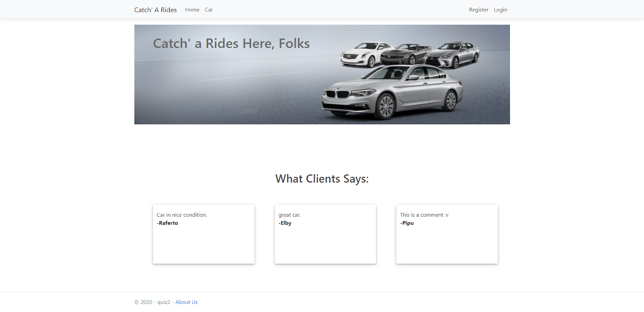Viewport: 644px width, 312px height.
Task: Select the 'This is a comment :v' text
Action: 424,215
